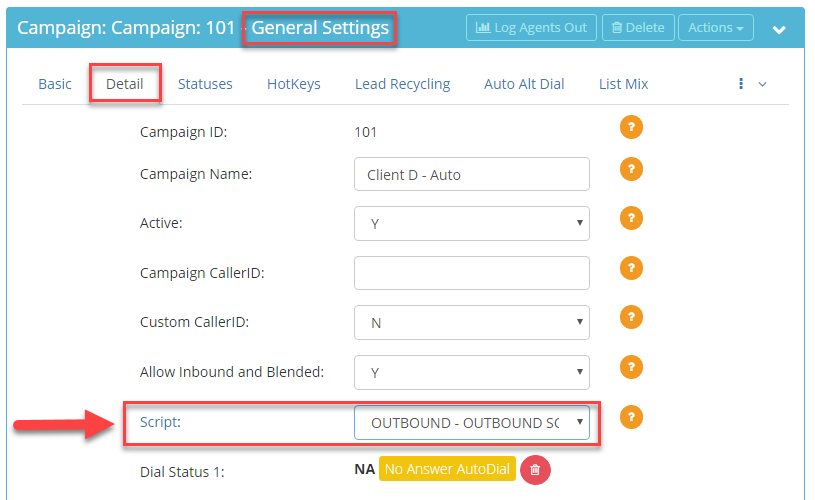Switch to the Statuses tab
The width and height of the screenshot is (815, 500).
[205, 84]
